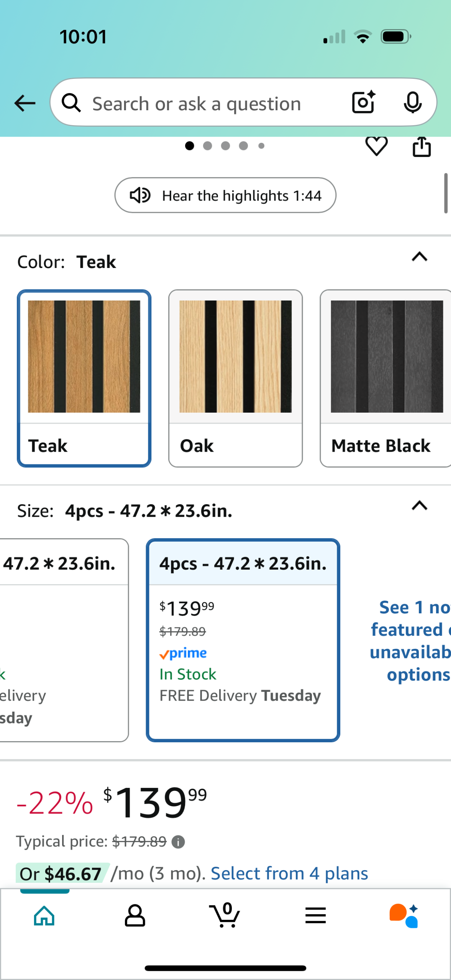Tap the share icon

[x=421, y=147]
